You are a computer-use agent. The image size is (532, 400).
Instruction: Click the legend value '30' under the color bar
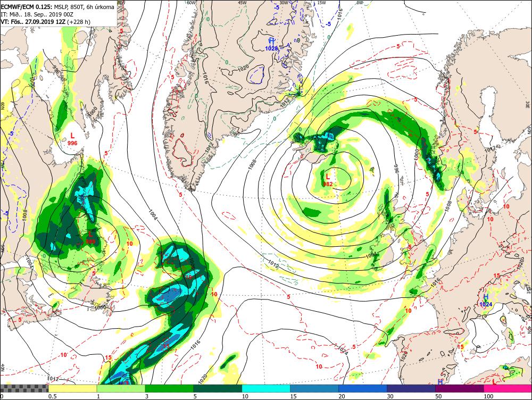390,396
